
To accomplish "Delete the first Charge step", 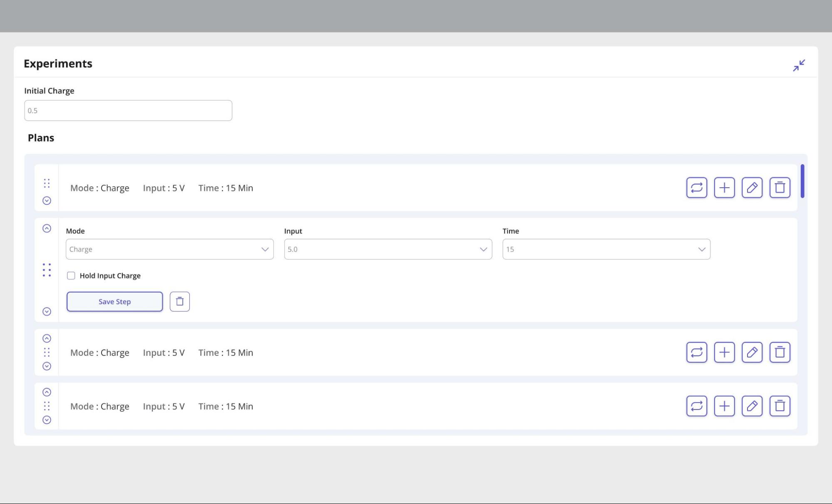I will 780,188.
